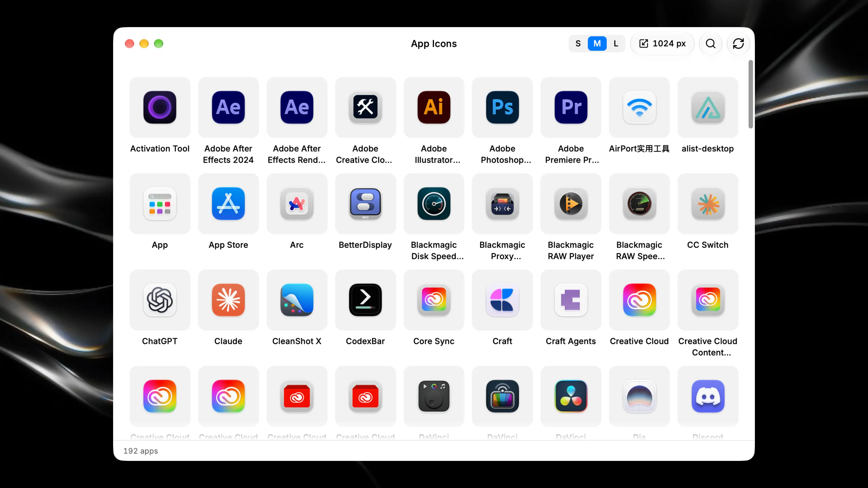Switch icon size to S

tap(578, 43)
